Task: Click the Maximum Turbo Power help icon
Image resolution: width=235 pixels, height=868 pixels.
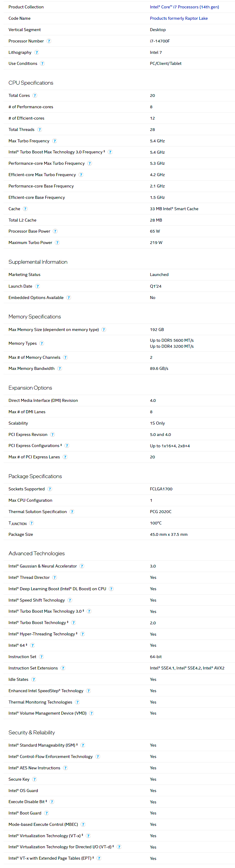Action: pos(57,242)
